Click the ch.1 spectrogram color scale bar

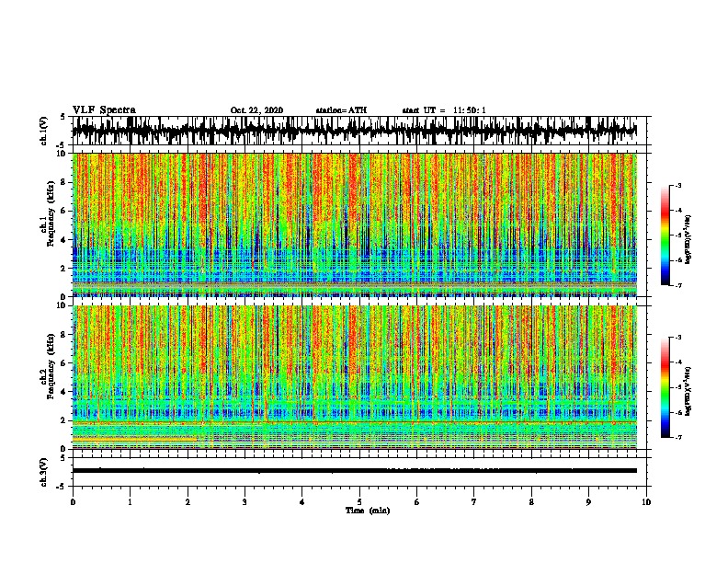coord(665,236)
